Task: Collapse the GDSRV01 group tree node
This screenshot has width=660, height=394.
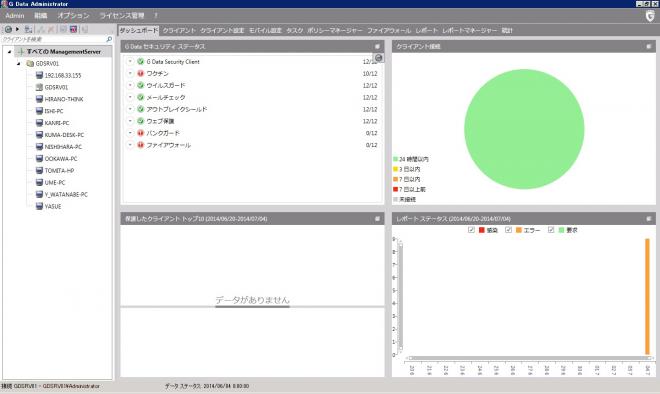Action: click(19, 64)
